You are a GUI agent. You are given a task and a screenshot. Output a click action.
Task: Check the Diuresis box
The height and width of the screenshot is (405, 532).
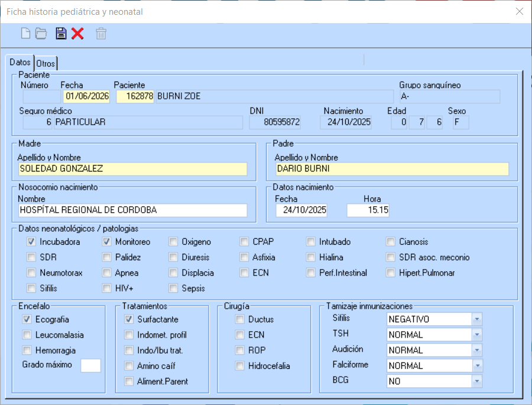point(173,257)
